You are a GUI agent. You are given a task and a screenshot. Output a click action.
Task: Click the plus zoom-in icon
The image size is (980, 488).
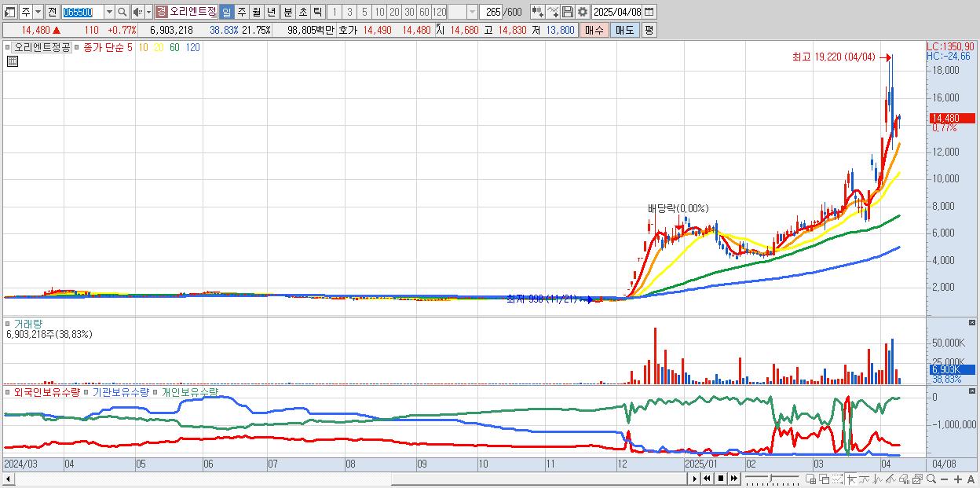(958, 479)
